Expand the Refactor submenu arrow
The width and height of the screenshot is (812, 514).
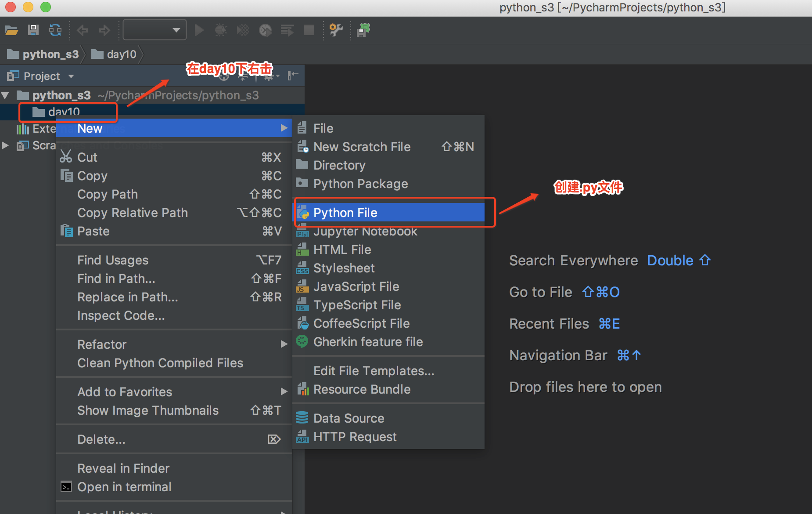point(284,344)
